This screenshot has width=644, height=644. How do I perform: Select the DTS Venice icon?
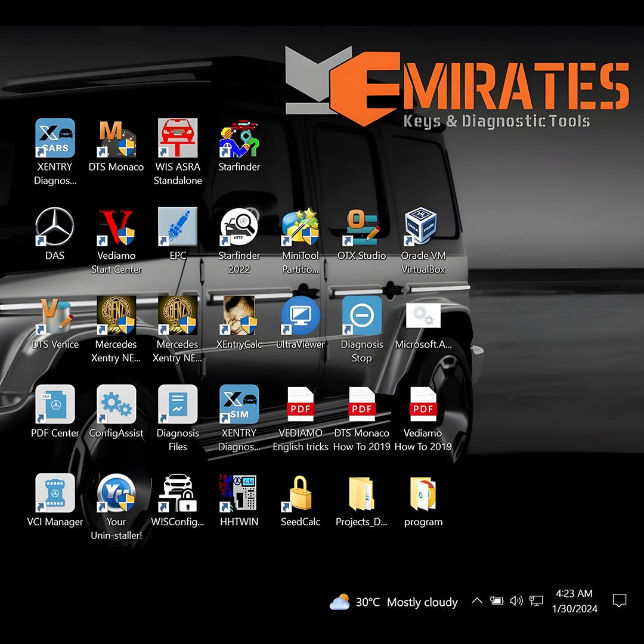click(55, 316)
